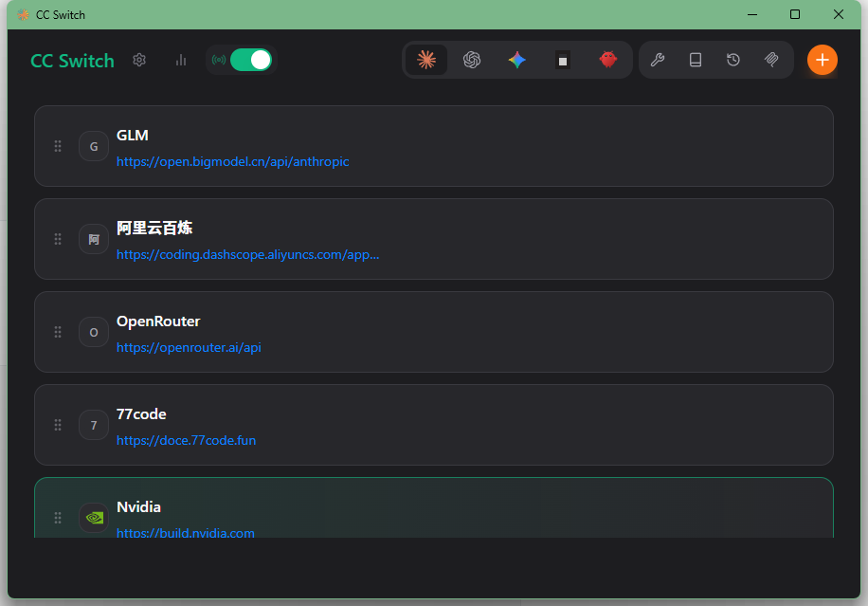Open the wrench tools icon
This screenshot has height=606, width=868.
(x=657, y=60)
